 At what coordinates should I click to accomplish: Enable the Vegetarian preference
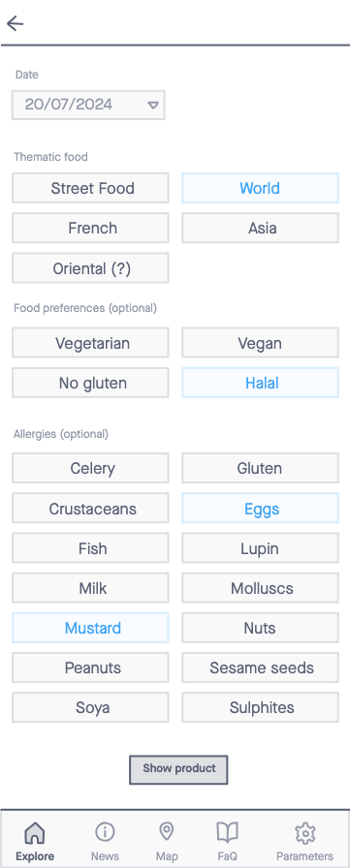click(x=90, y=343)
